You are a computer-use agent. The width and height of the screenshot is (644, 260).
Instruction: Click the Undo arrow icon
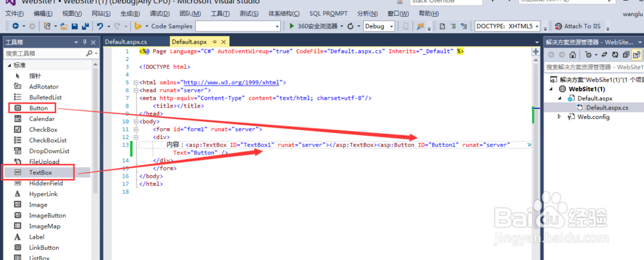coord(100,26)
